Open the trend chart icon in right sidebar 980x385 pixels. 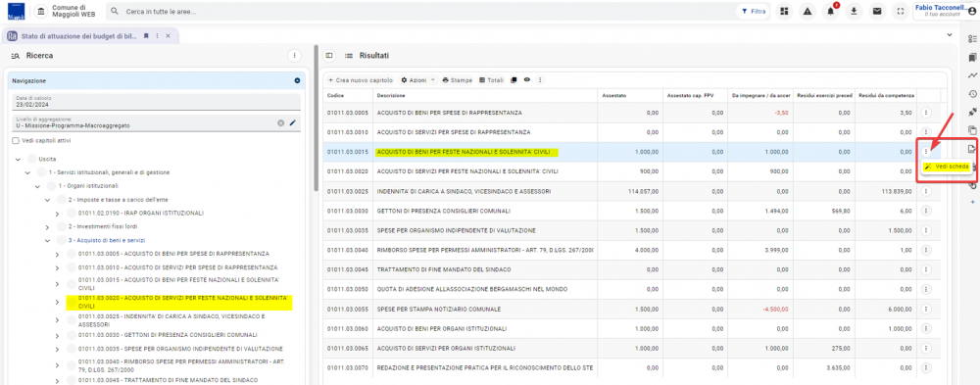972,75
